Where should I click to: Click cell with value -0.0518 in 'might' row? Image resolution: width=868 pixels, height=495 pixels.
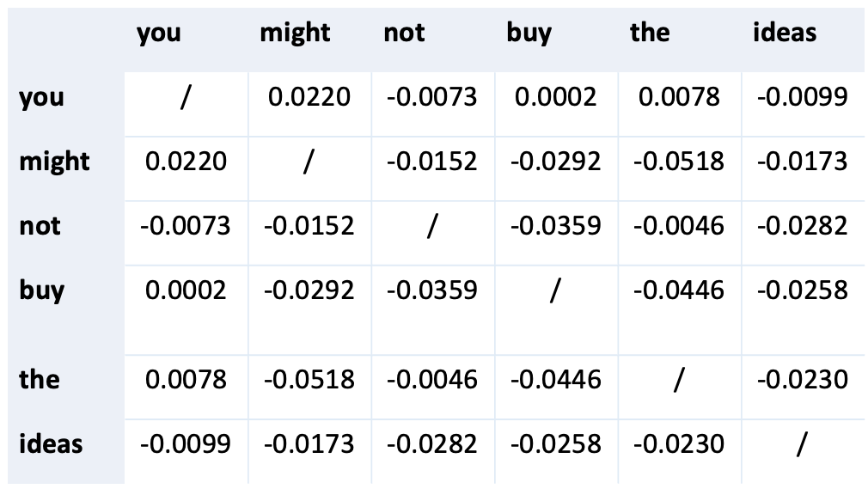tap(679, 161)
